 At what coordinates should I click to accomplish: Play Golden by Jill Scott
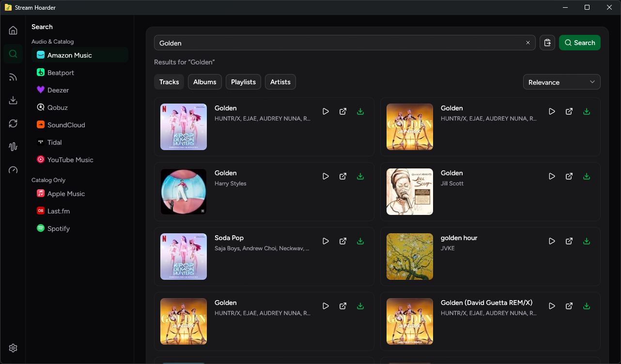pyautogui.click(x=552, y=176)
